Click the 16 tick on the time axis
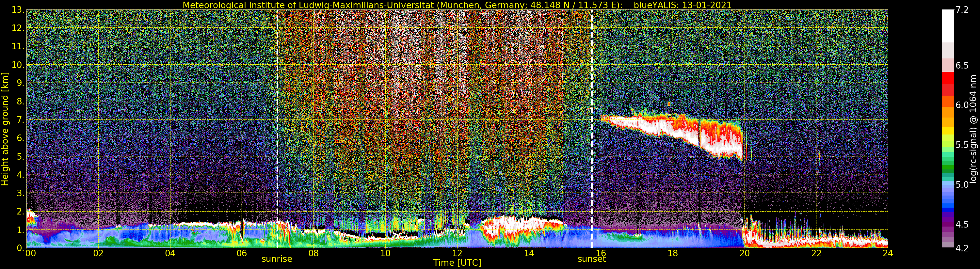The image size is (980, 269). pyautogui.click(x=601, y=253)
